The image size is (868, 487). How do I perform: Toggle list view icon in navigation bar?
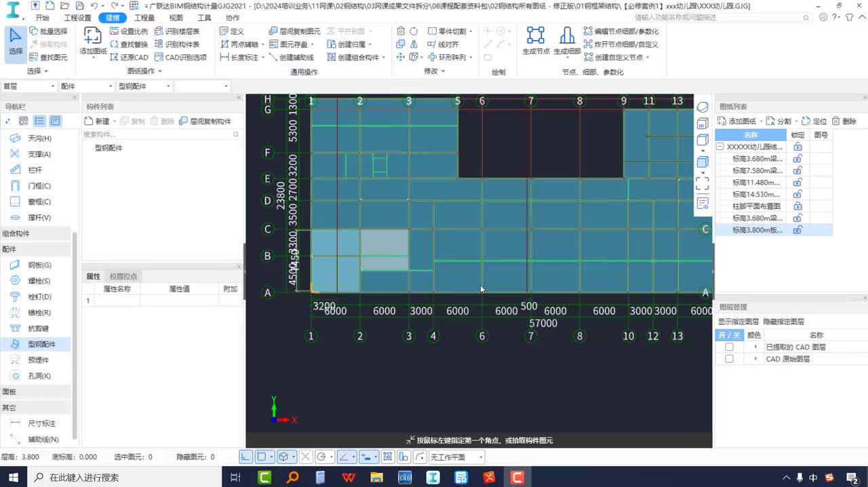39,121
